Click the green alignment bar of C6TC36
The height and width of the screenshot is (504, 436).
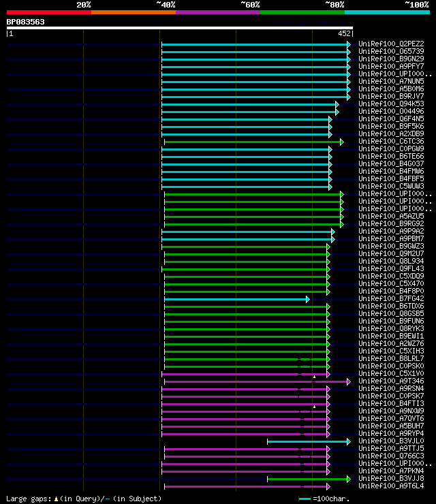(x=253, y=142)
